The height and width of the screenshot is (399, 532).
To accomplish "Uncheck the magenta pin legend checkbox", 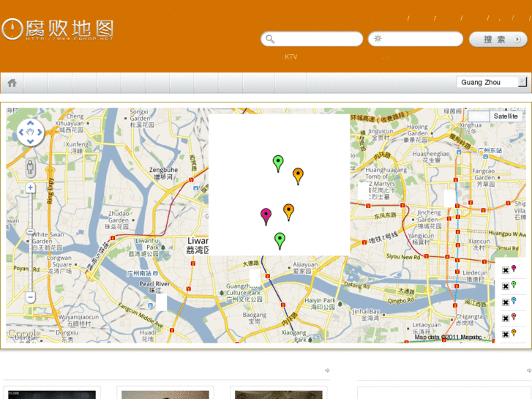I will [506, 270].
